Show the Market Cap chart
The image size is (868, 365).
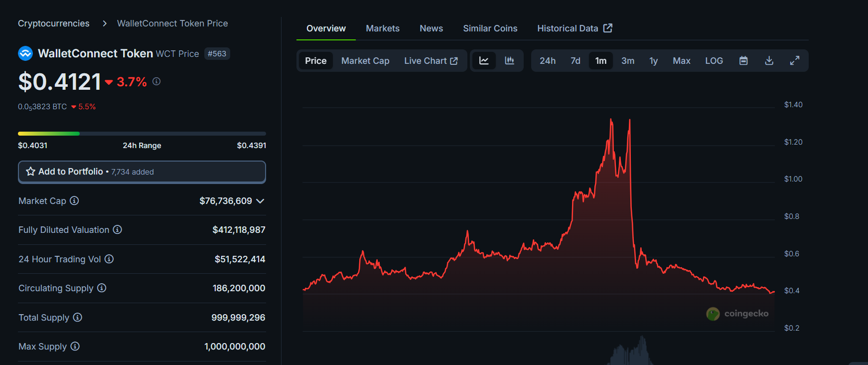coord(365,61)
